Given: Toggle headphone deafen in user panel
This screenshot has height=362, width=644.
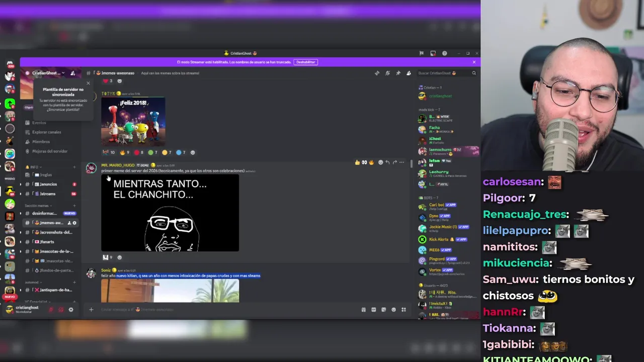Looking at the screenshot, I should [x=61, y=310].
